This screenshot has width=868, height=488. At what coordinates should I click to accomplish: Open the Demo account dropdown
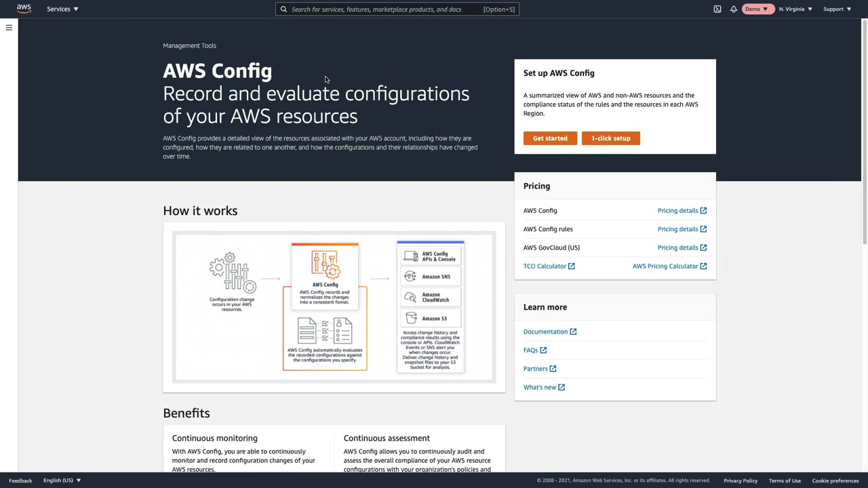[x=756, y=9]
